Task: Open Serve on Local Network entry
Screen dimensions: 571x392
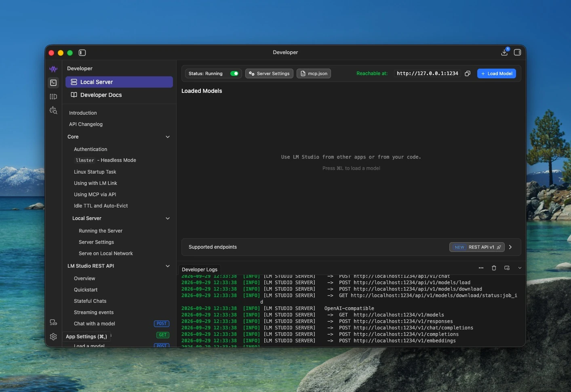Action: [x=106, y=254]
